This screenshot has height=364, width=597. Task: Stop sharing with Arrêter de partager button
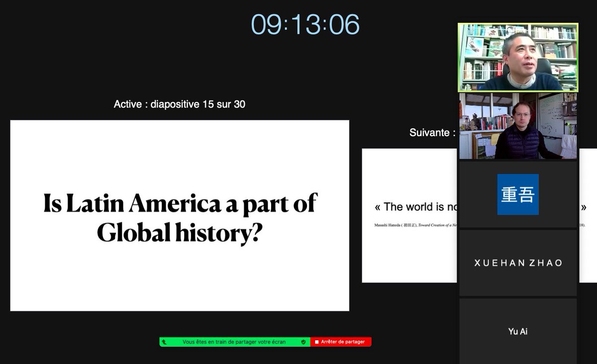pyautogui.click(x=341, y=342)
